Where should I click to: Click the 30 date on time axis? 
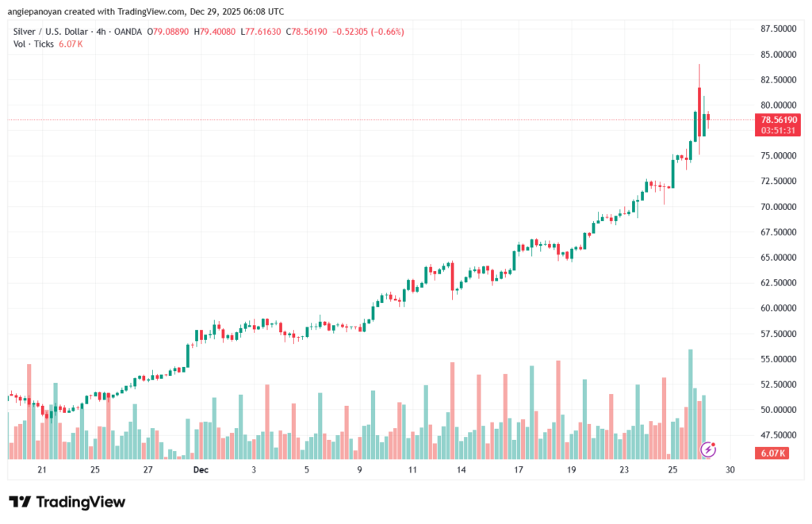click(x=730, y=469)
